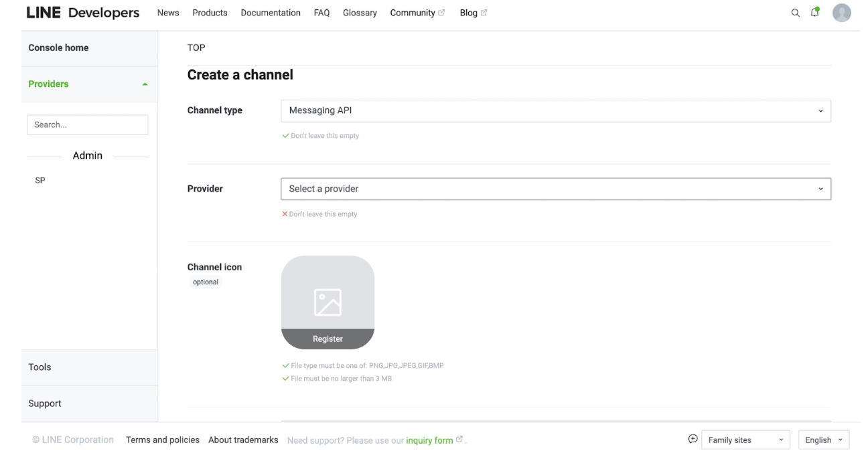Click the © LINE Corporation footer text
Viewport: 868px width, 455px height.
[73, 440]
